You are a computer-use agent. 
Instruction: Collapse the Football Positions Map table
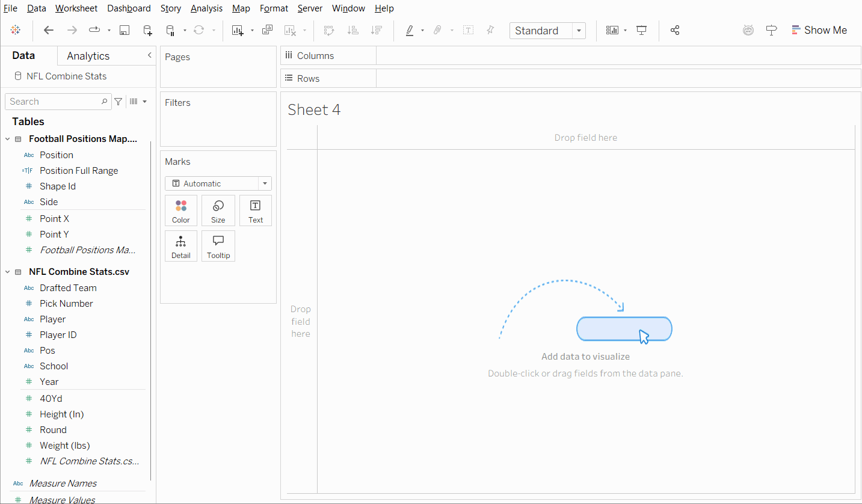click(8, 139)
